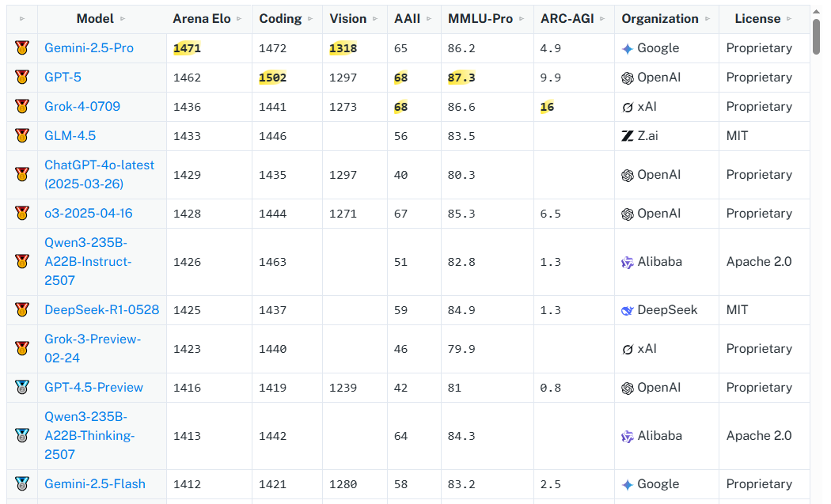Sort table by the Vision column header
The width and height of the screenshot is (831, 504).
[349, 19]
